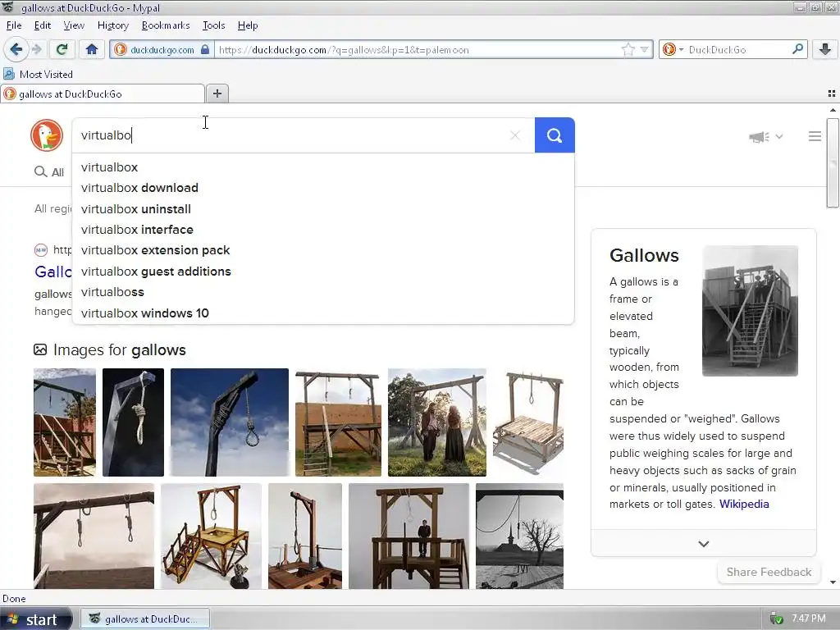Open the Most Visited bookmarks folder

(x=38, y=75)
